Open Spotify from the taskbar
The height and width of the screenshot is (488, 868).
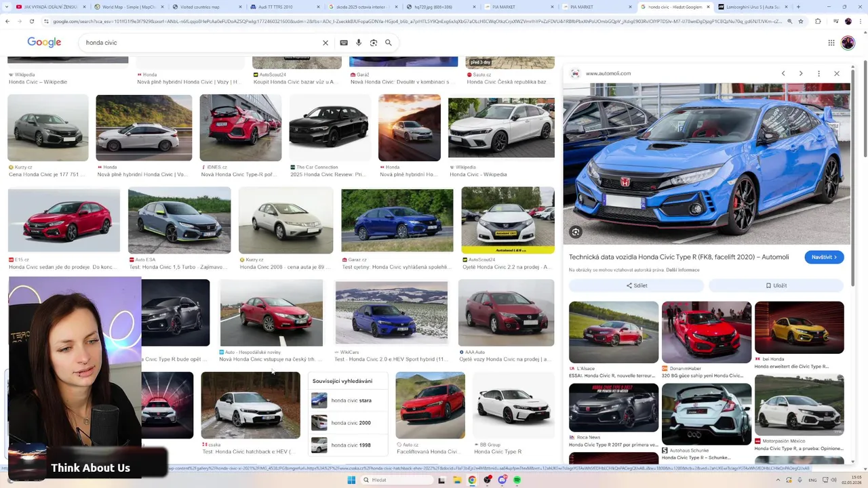point(517,480)
